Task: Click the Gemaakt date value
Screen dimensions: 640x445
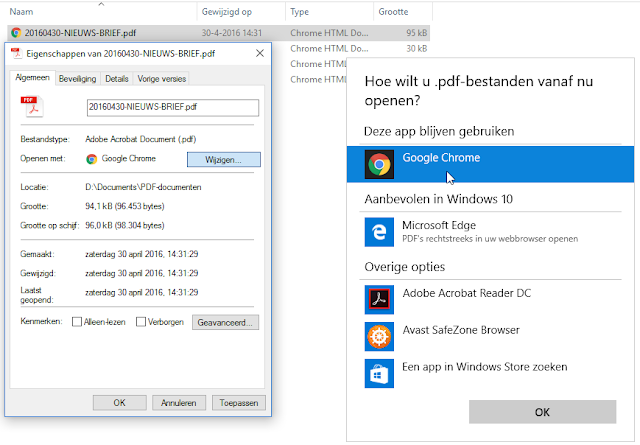Action: [x=142, y=254]
